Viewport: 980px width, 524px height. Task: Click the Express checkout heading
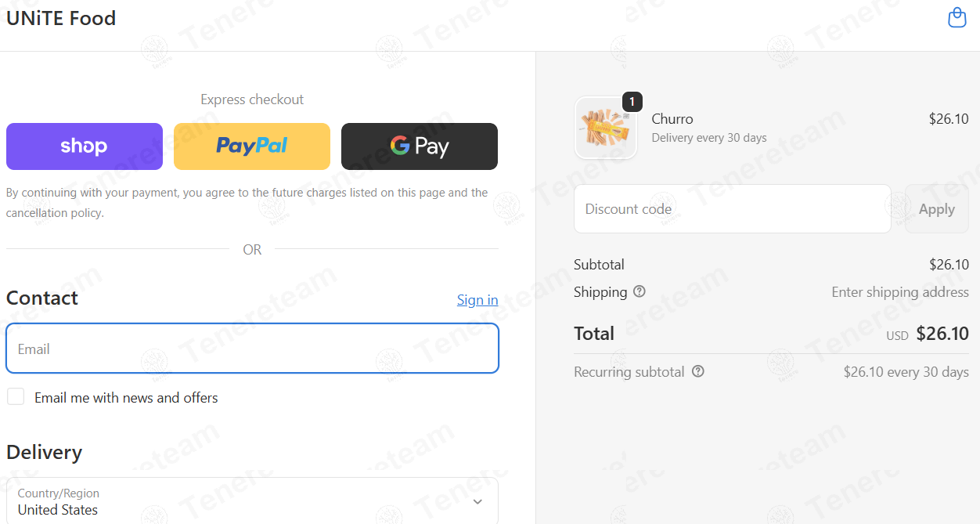252,99
